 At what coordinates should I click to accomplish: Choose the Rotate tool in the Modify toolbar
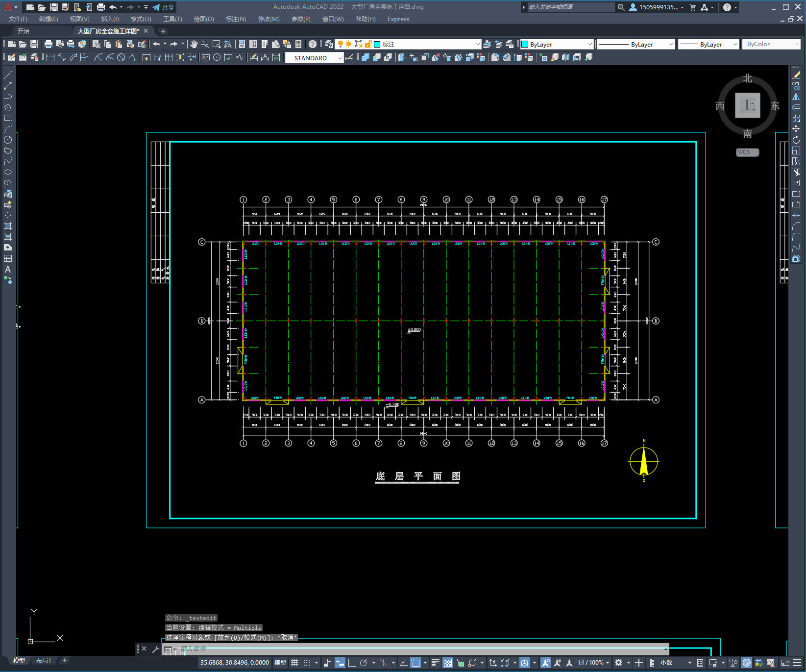tap(796, 140)
